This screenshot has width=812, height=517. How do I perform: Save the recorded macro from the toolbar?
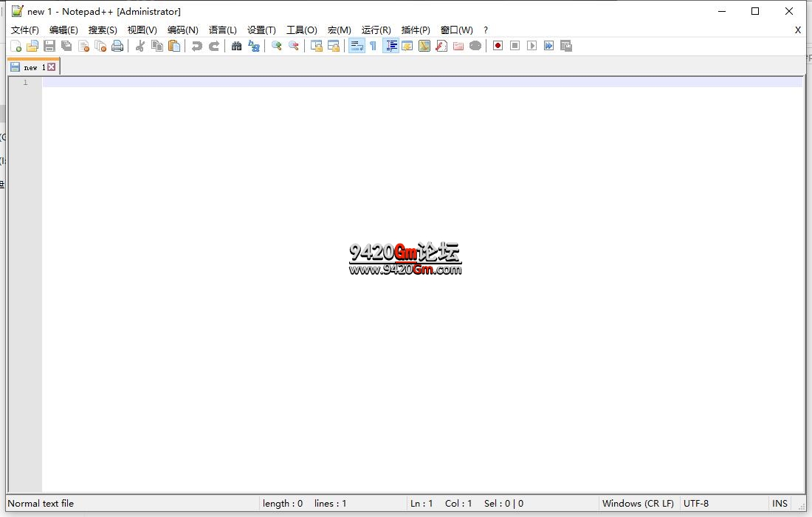click(x=566, y=46)
